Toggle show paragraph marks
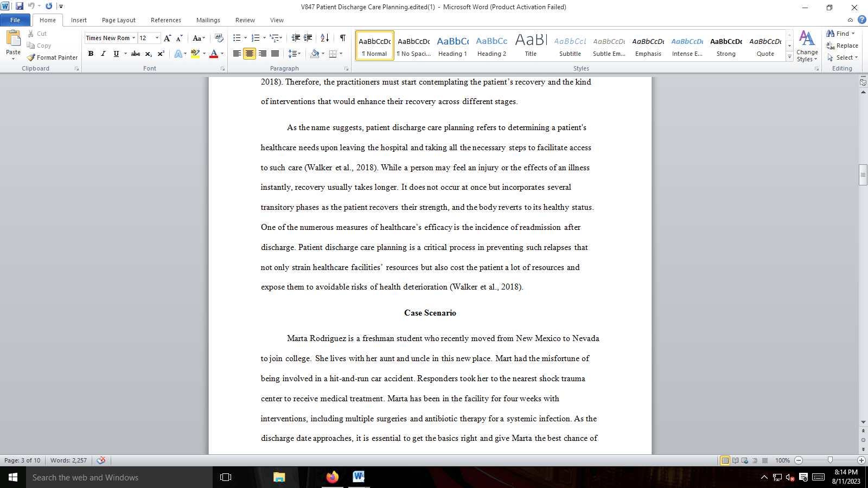The height and width of the screenshot is (488, 868). (342, 38)
